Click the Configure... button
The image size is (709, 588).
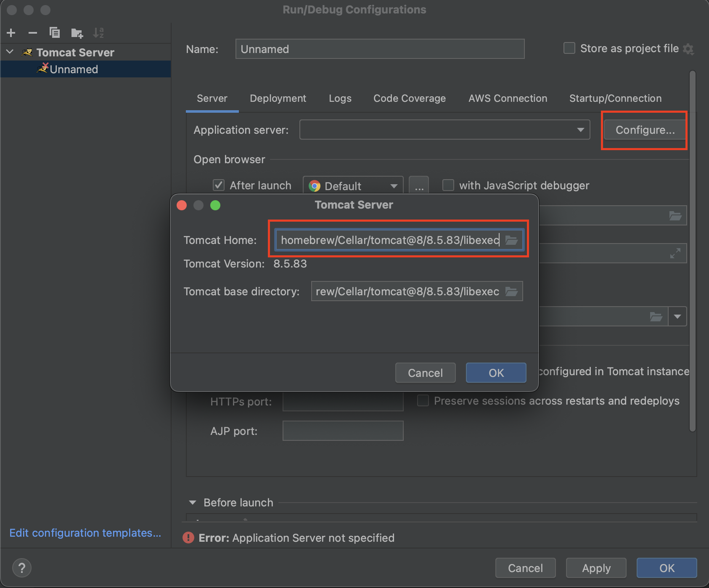[645, 130]
